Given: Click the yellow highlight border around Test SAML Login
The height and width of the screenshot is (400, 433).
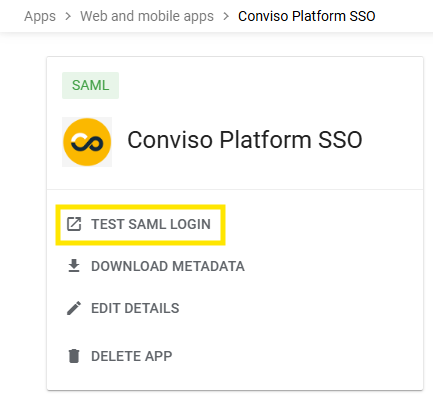Looking at the screenshot, I should pyautogui.click(x=140, y=207).
